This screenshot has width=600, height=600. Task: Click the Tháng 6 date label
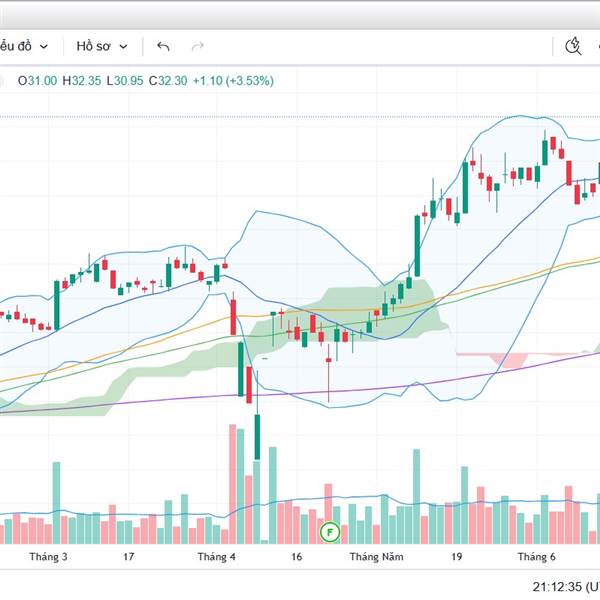tap(536, 556)
